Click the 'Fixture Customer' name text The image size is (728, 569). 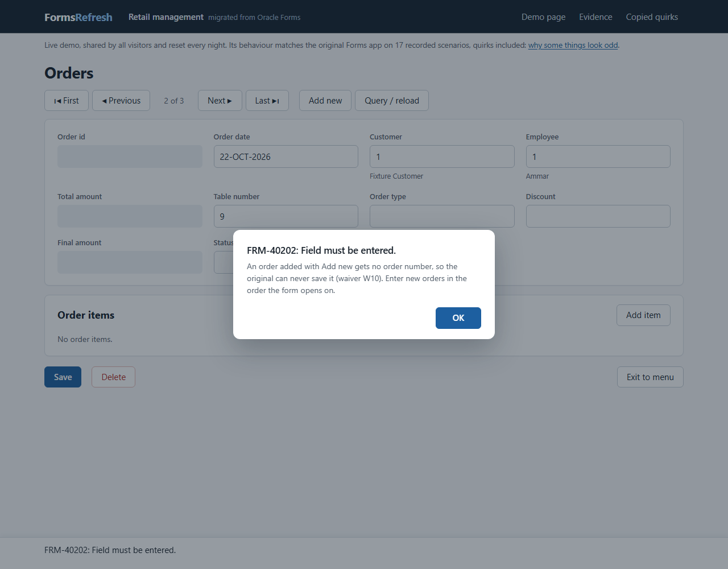(396, 176)
